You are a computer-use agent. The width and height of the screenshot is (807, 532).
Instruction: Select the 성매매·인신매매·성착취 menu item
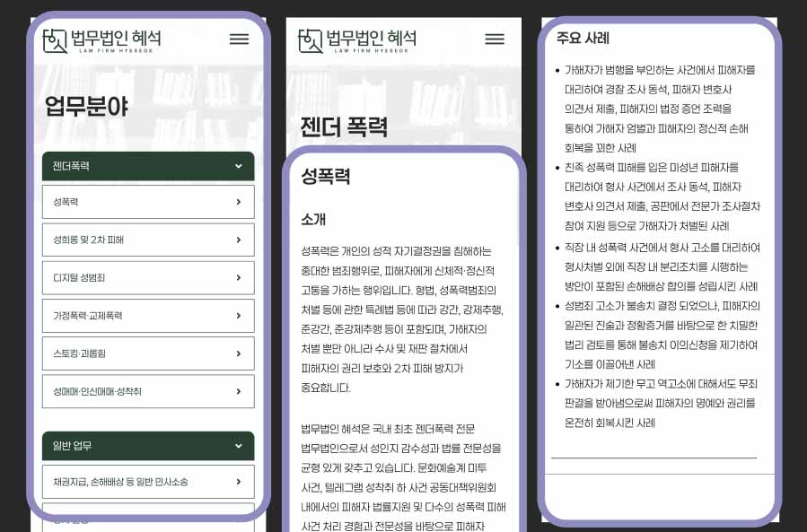point(97,391)
